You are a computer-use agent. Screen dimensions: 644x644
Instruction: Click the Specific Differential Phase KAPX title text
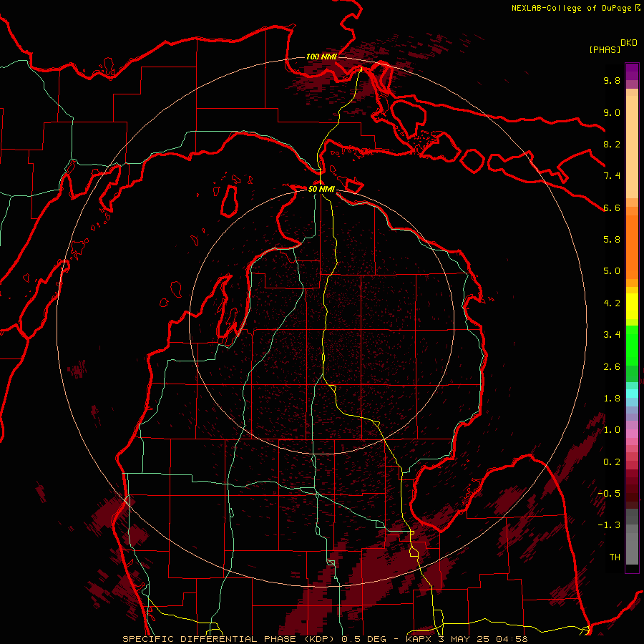click(x=326, y=639)
